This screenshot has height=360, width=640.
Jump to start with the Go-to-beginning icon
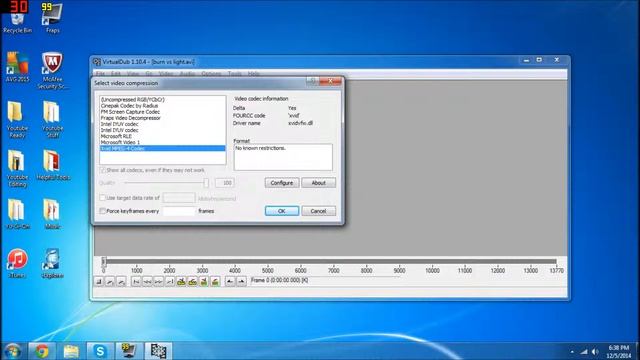(x=136, y=282)
